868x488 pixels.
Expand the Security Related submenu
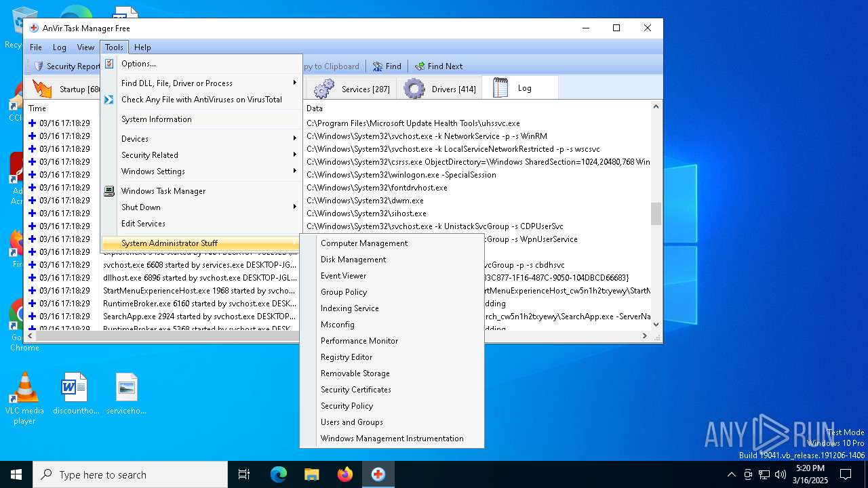pyautogui.click(x=201, y=155)
